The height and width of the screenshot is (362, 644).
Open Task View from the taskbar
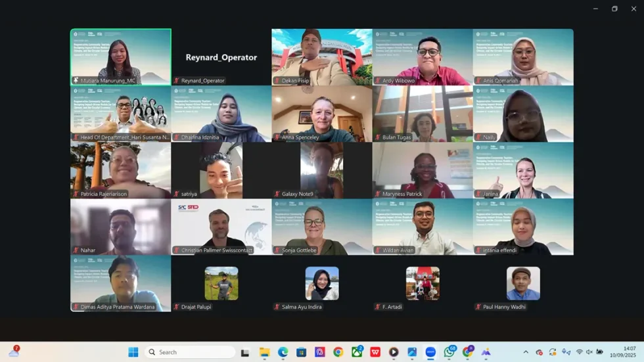pos(245,352)
